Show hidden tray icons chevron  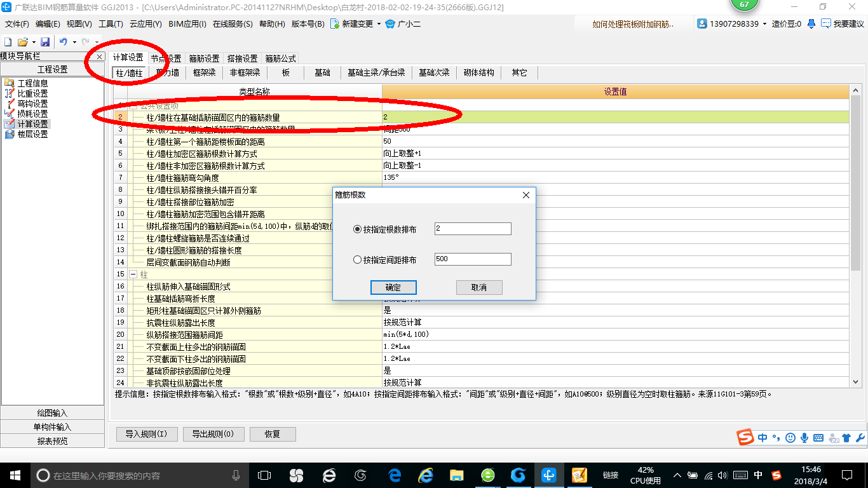[677, 475]
